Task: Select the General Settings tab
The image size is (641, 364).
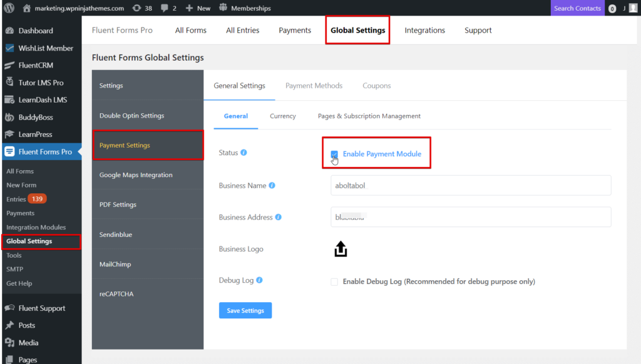Action: pyautogui.click(x=240, y=86)
